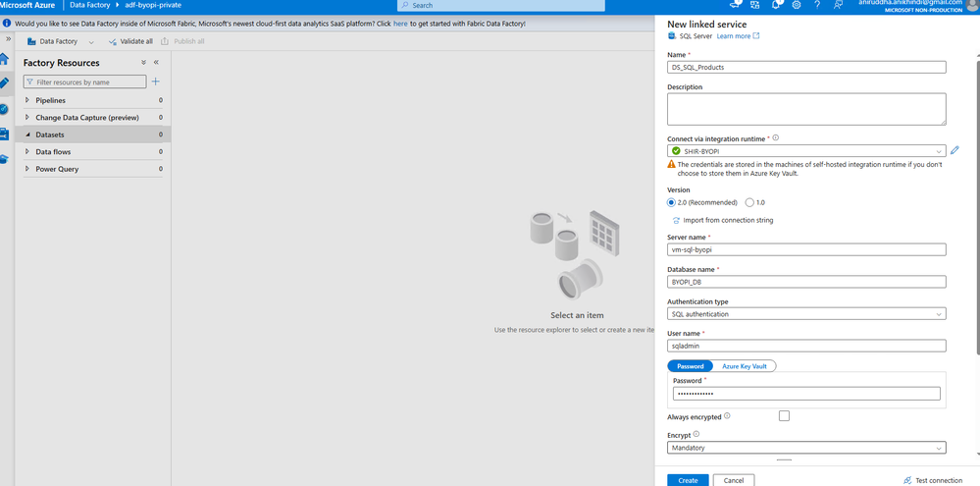The height and width of the screenshot is (486, 980).
Task: Collapse the Datasets tree node
Action: point(26,135)
